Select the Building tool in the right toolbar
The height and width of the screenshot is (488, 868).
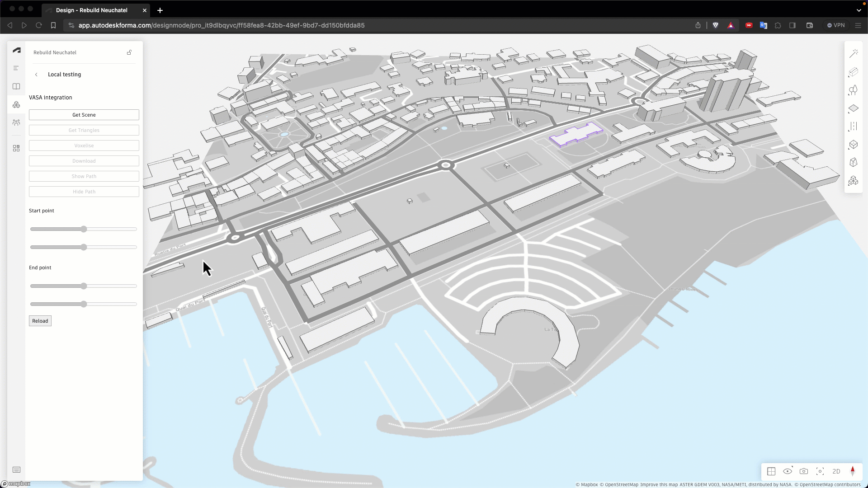tap(854, 72)
